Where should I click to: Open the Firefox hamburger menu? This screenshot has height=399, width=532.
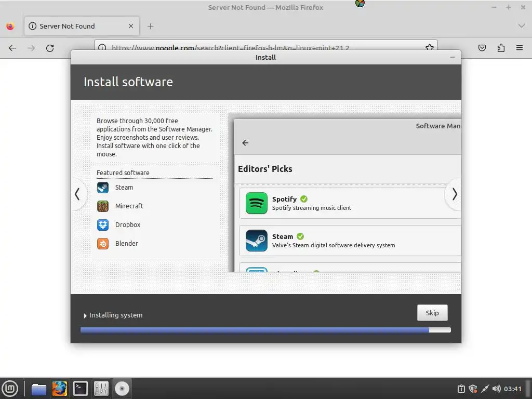(x=520, y=48)
